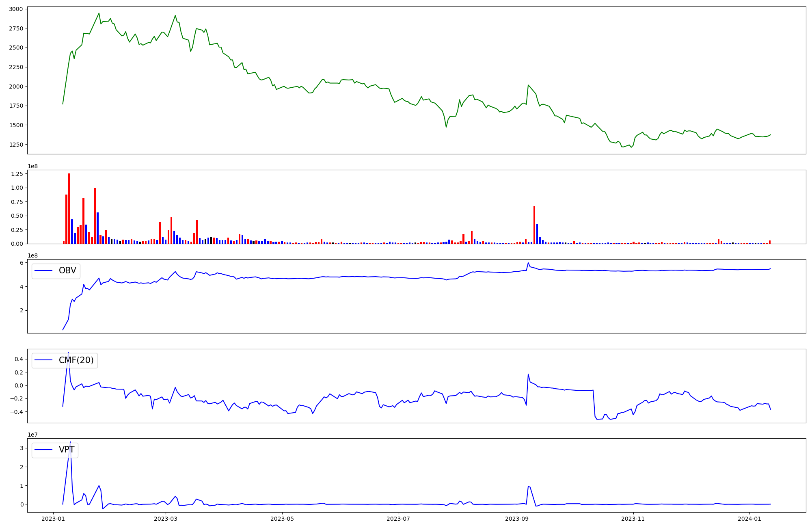The width and height of the screenshot is (812, 528).
Task: Click the 2023-01 x-axis date label
Action: click(x=54, y=519)
